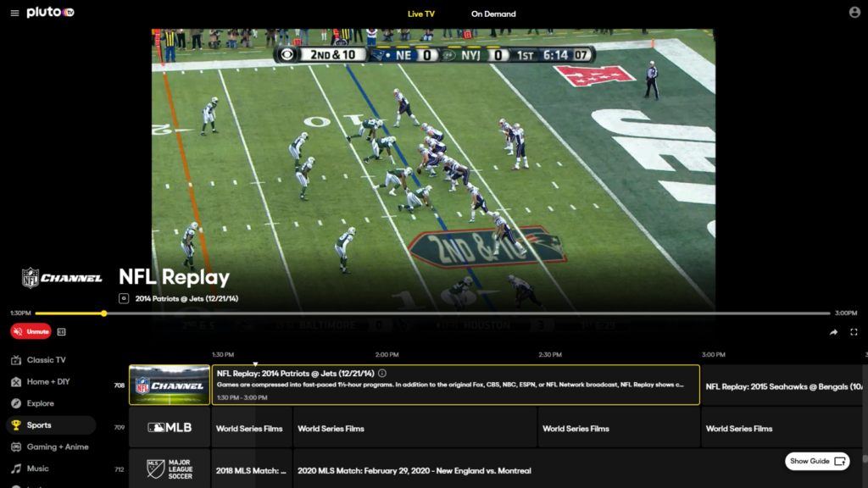
Task: Click the 2:30 PM guide time label
Action: tap(550, 355)
